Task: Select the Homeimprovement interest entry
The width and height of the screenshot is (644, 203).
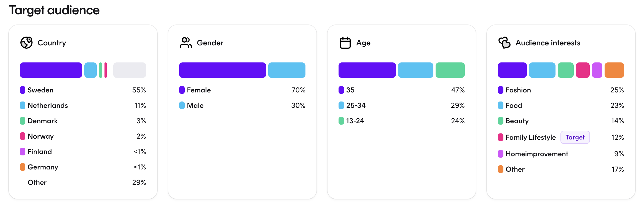Action: pos(536,154)
